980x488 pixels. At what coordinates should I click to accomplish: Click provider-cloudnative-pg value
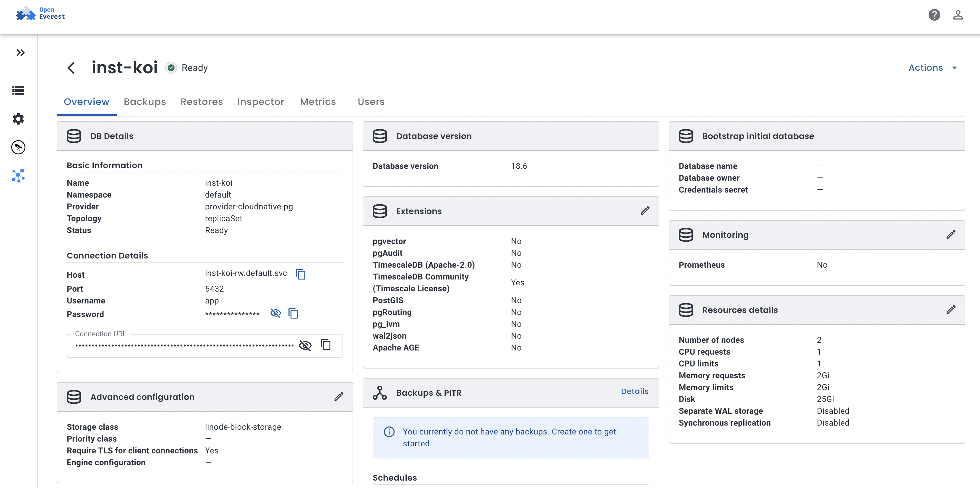(x=249, y=206)
